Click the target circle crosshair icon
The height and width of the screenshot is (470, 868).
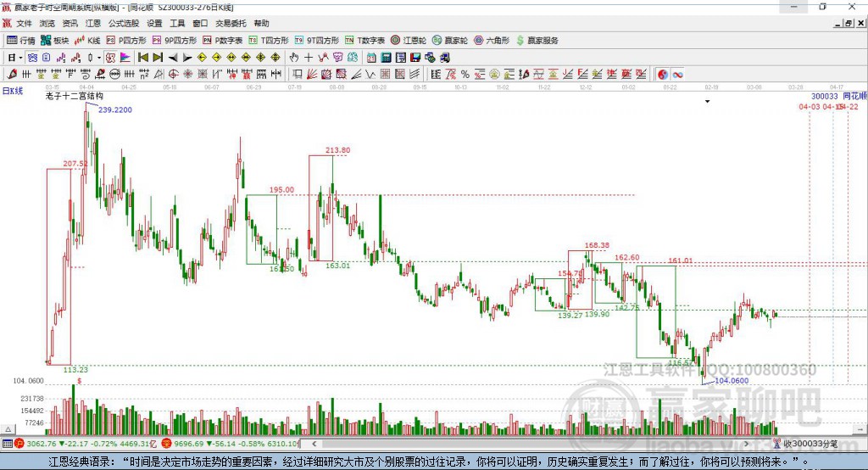173,75
